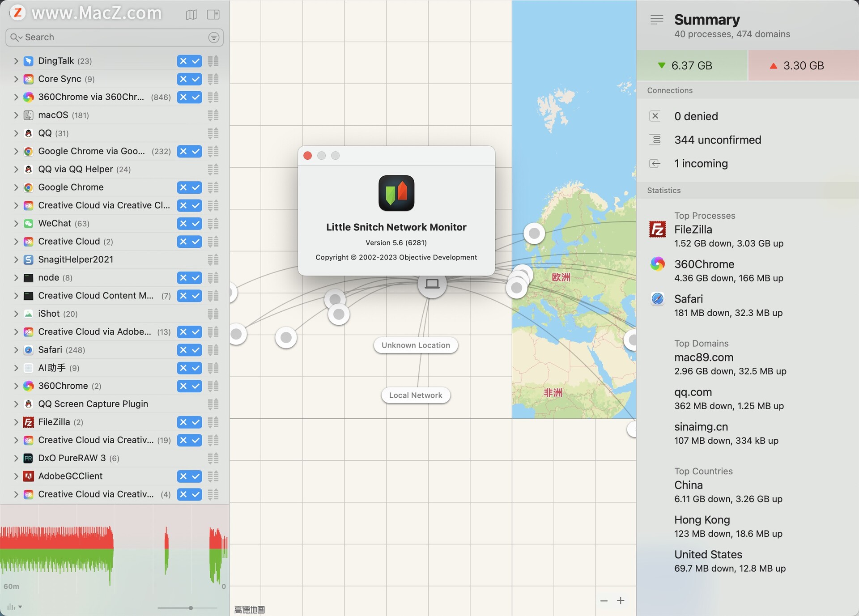Screen dimensions: 859x616
Task: Click the Summary list icon
Action: [x=656, y=20]
